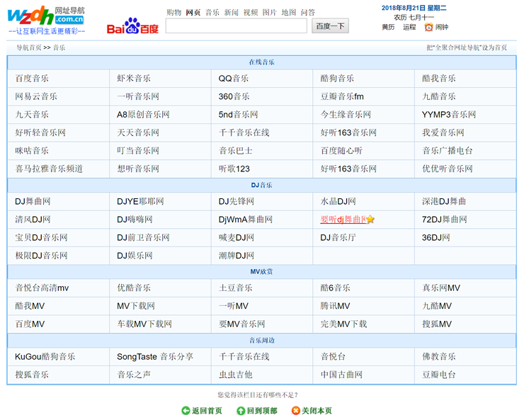Click the wzdh site logo
524x420 pixels.
coord(46,20)
